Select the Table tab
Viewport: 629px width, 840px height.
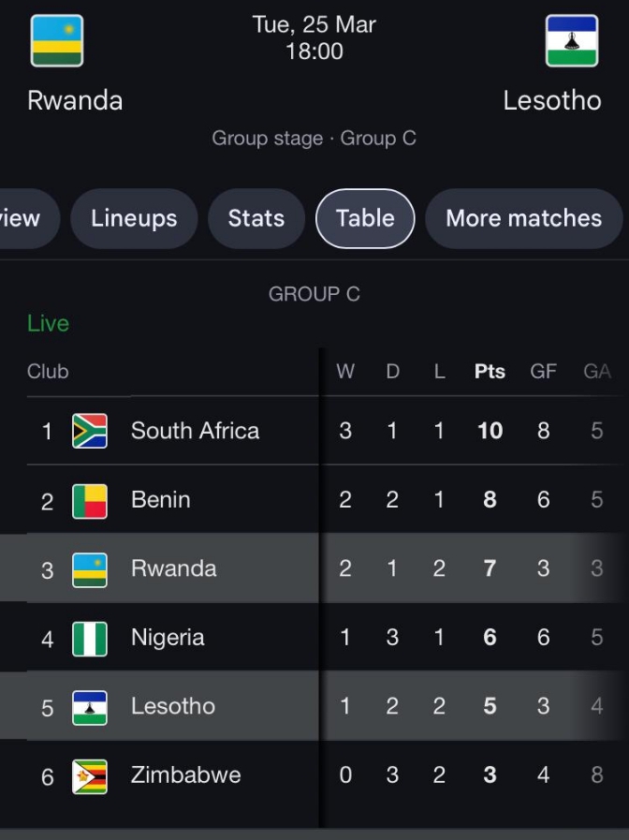[x=365, y=218]
